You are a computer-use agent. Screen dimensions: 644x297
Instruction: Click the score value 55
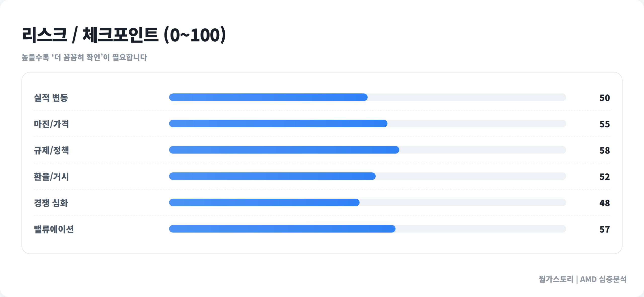[605, 124]
